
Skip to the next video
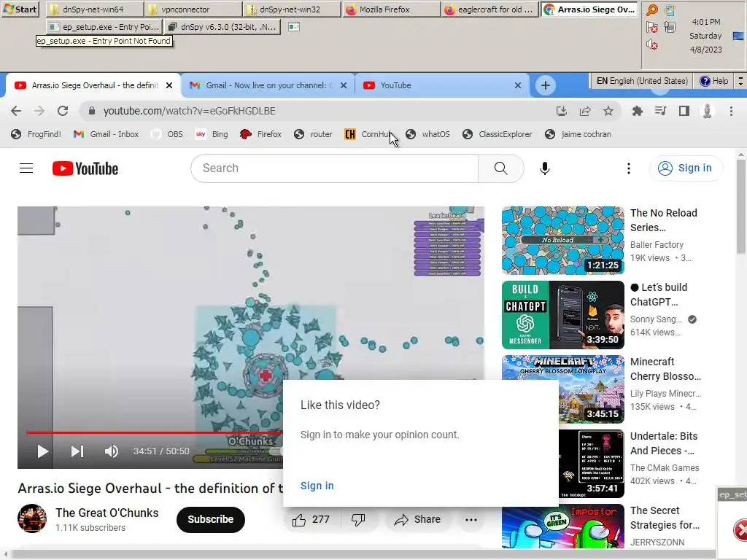point(77,451)
